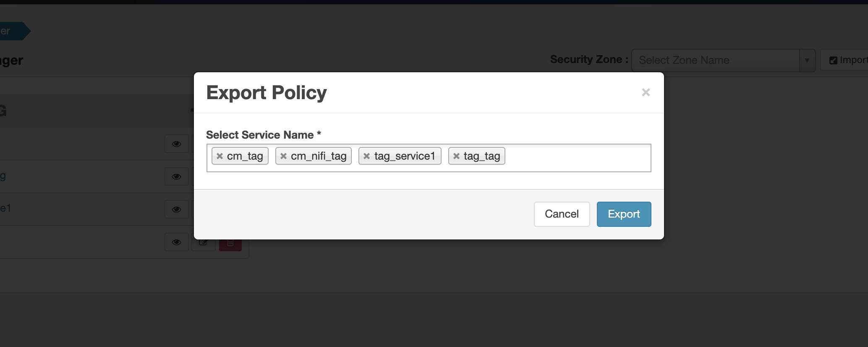This screenshot has height=347, width=868.
Task: Remove the tag_tag selection
Action: 456,156
